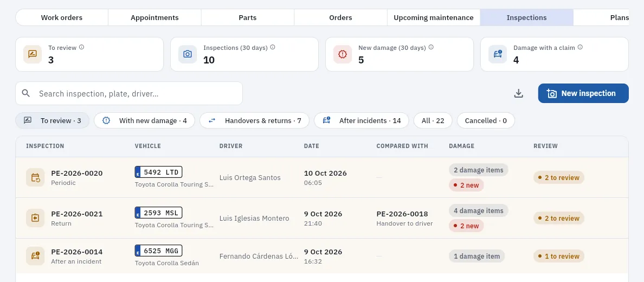Open info tooltip for Inspections (30 days)
This screenshot has height=282, width=644.
point(273,47)
